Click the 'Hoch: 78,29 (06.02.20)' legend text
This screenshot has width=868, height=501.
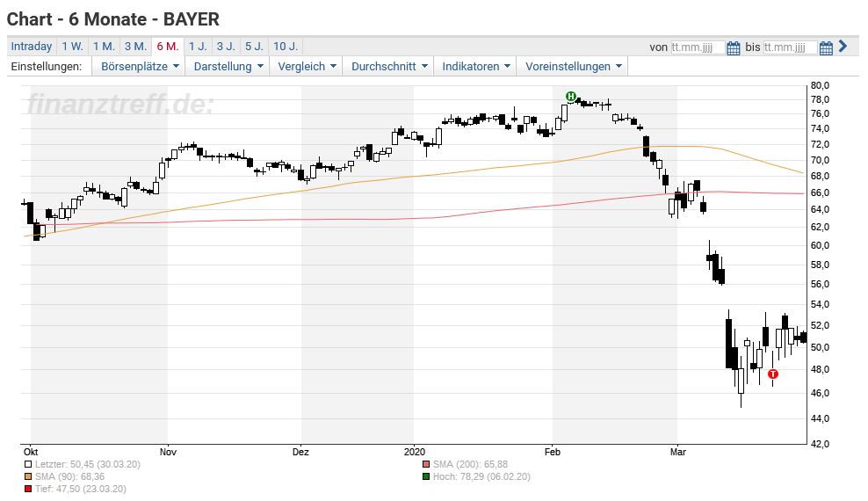point(481,476)
